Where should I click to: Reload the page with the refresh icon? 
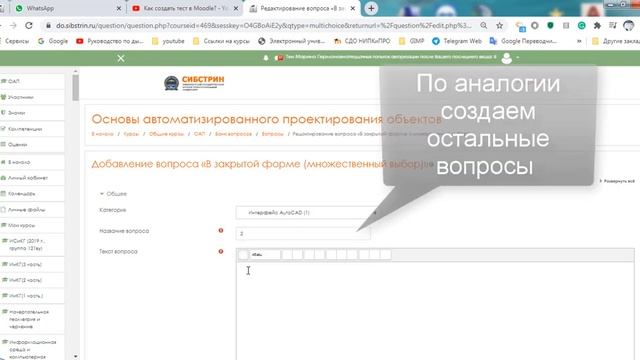(29, 25)
